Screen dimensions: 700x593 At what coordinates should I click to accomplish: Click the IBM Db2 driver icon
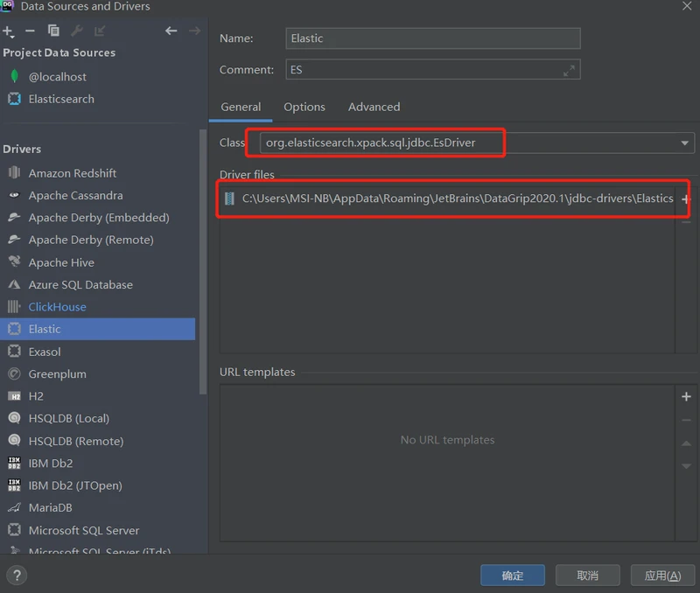click(x=14, y=463)
